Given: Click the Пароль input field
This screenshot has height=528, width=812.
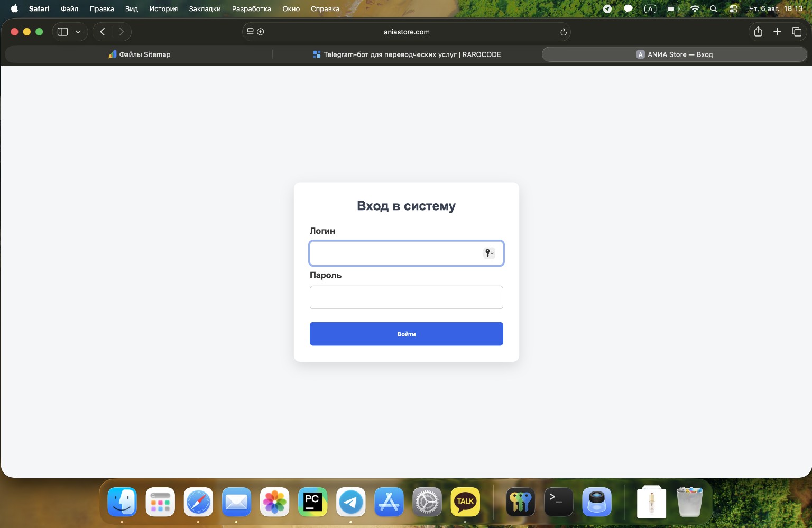Looking at the screenshot, I should (406, 297).
